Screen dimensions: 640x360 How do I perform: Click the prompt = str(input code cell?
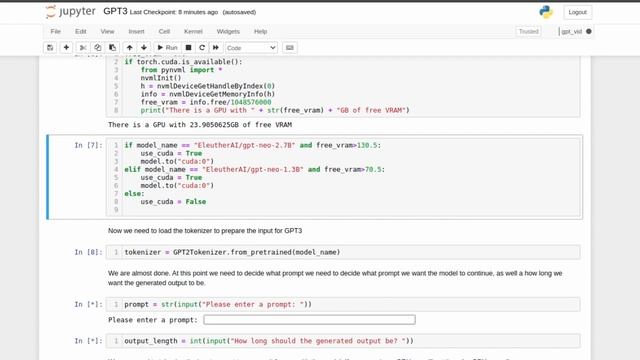pyautogui.click(x=343, y=304)
